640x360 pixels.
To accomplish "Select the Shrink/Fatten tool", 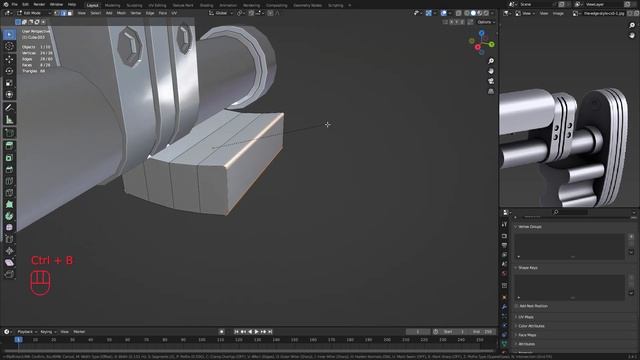I will (9, 251).
